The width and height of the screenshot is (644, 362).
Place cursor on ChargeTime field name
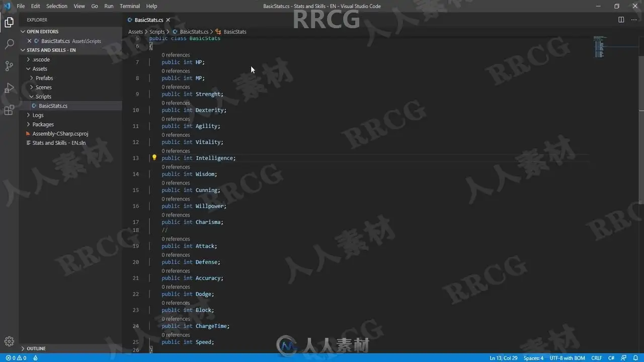coord(211,326)
